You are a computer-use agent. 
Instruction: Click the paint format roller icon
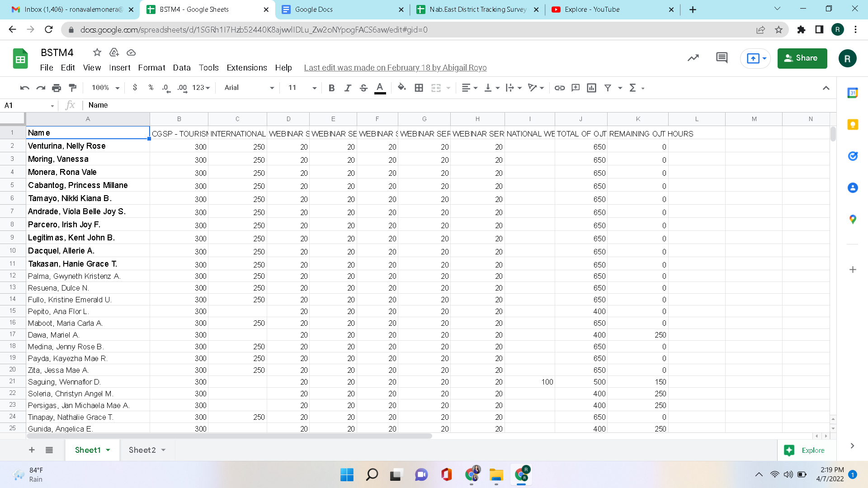coord(72,88)
